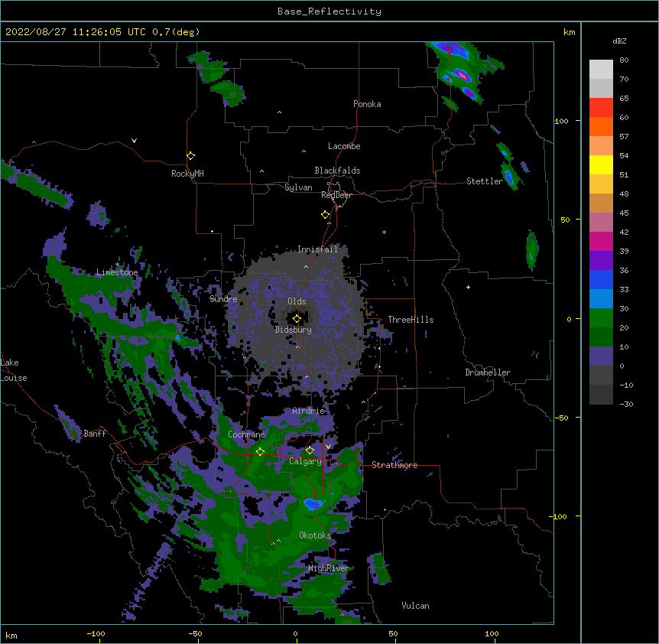Viewport: 659px width, 644px height.
Task: Click the HighRiver label
Action: [x=328, y=568]
